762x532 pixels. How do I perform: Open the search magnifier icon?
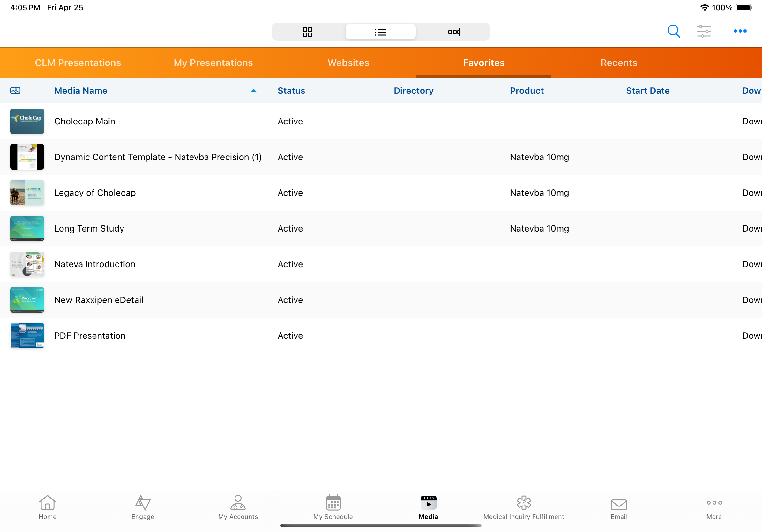coord(673,31)
